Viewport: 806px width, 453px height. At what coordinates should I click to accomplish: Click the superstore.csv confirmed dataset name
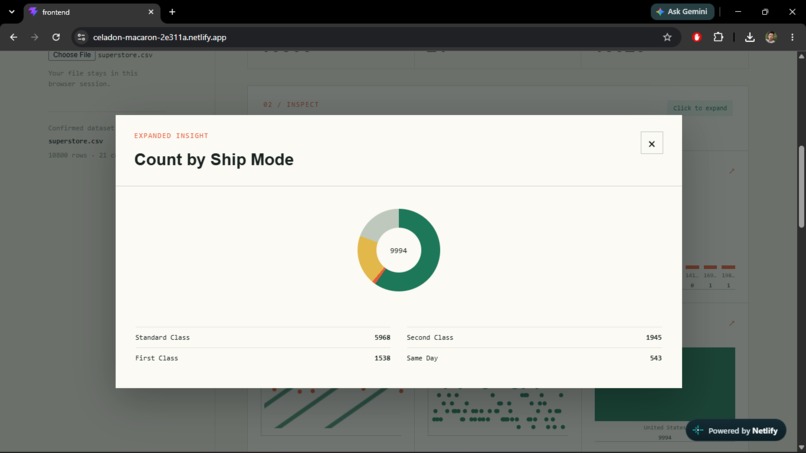tap(76, 141)
